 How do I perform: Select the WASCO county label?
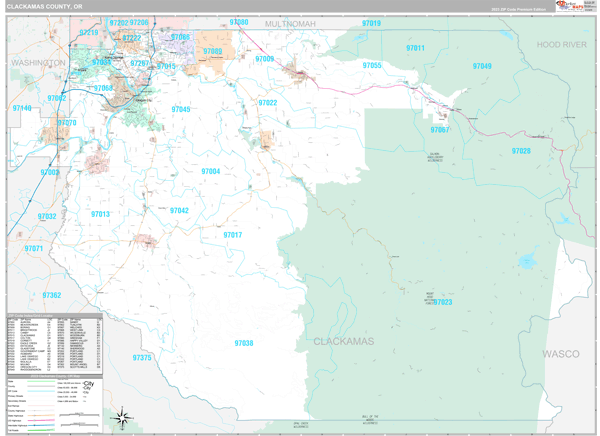(561, 354)
